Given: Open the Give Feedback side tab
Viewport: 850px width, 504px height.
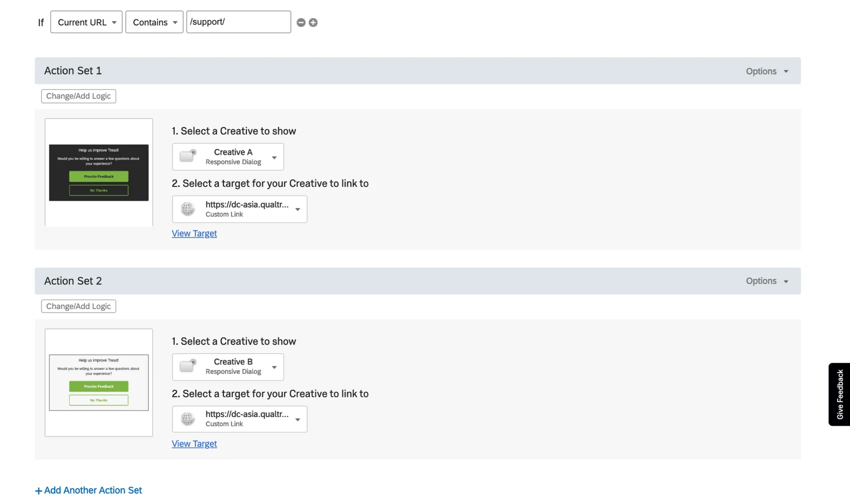Looking at the screenshot, I should point(839,394).
